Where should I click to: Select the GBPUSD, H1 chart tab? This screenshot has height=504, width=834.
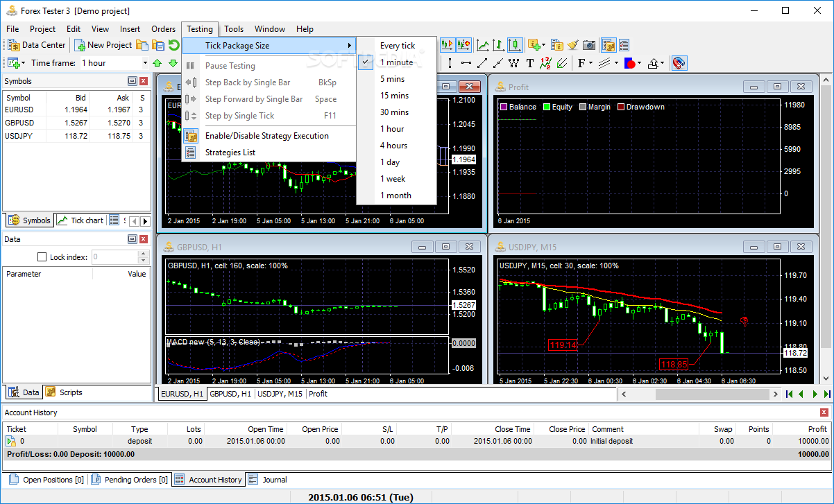(230, 394)
